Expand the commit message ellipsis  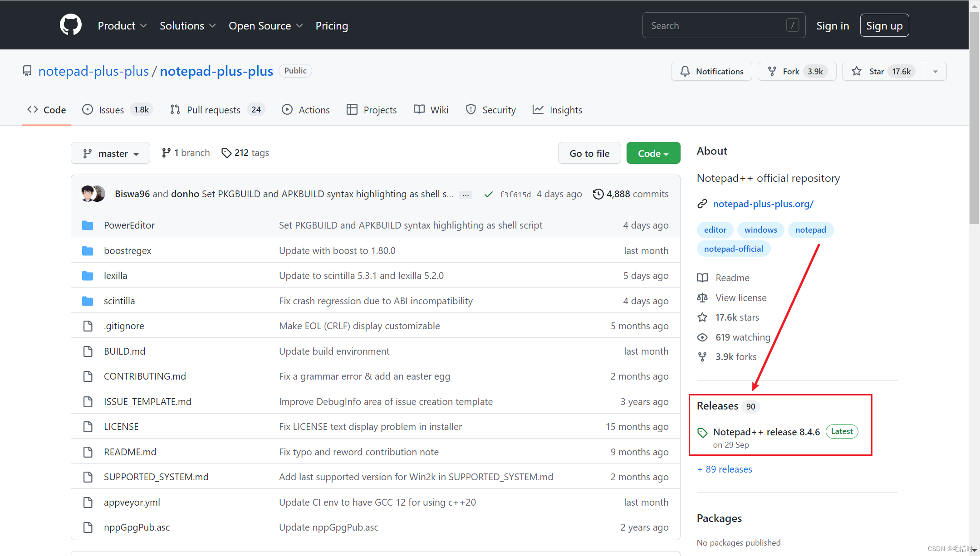click(465, 195)
